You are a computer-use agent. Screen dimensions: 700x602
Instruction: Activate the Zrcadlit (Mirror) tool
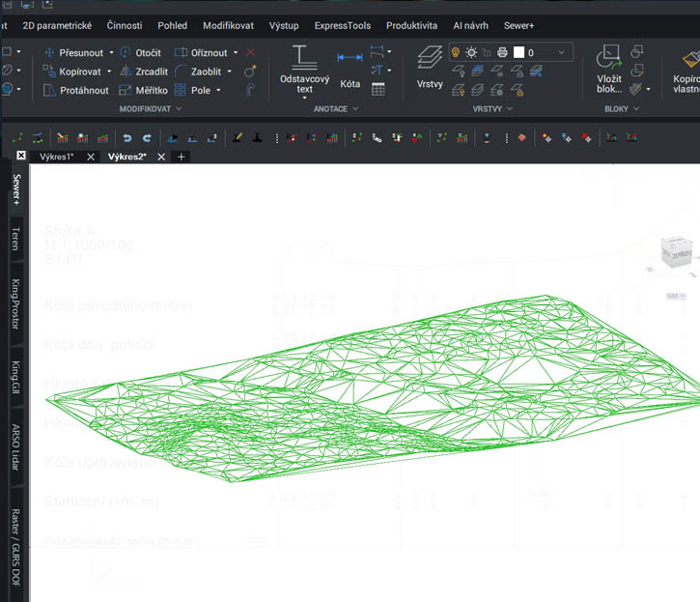pos(126,72)
